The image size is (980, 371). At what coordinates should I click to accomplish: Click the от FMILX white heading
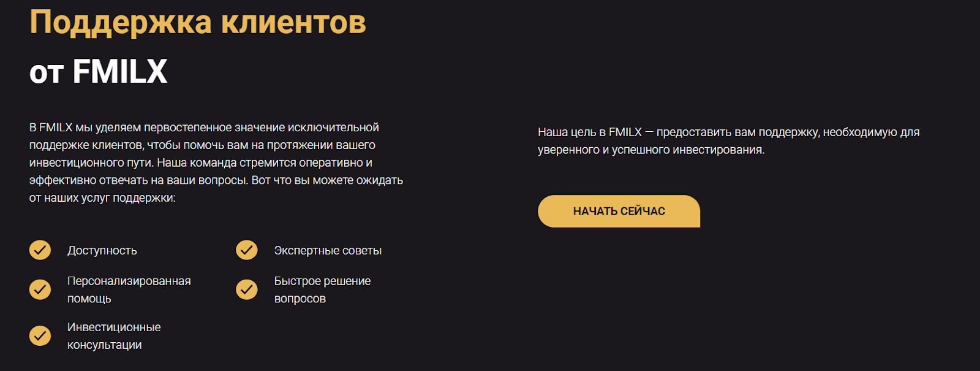tap(98, 71)
